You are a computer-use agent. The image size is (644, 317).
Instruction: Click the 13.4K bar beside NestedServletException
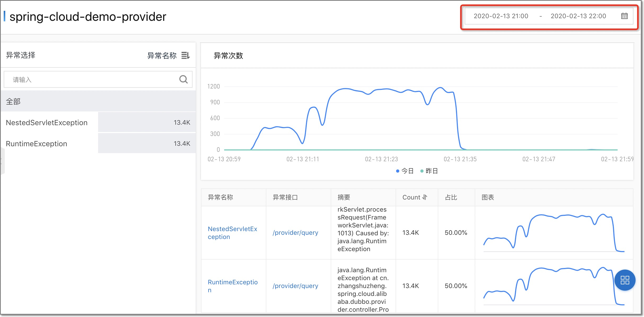[147, 122]
